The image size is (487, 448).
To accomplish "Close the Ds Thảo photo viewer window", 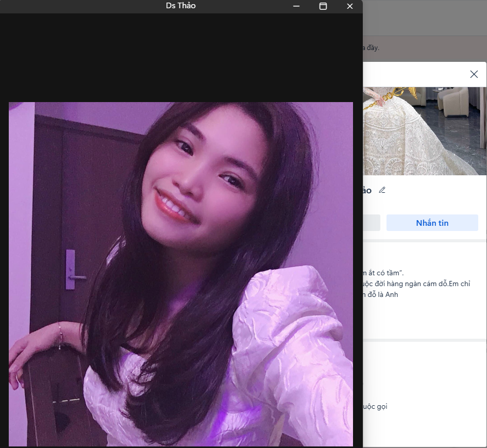I will (x=350, y=6).
